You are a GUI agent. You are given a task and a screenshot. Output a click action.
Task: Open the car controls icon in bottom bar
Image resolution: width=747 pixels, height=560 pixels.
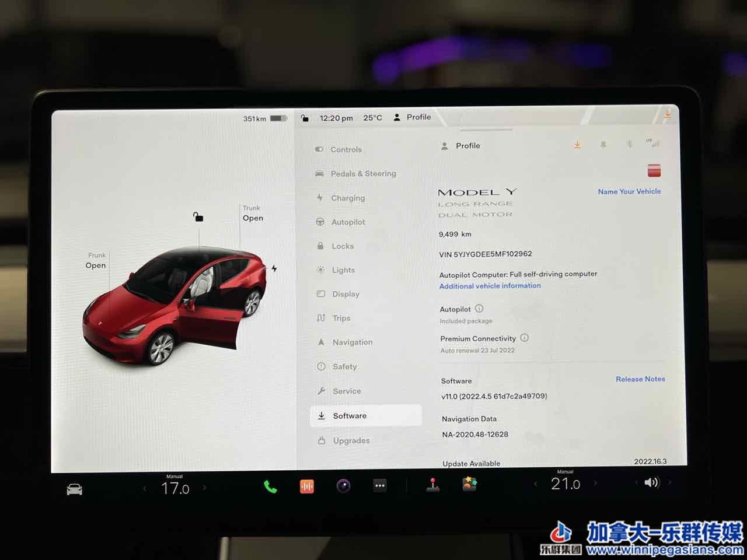(x=75, y=489)
